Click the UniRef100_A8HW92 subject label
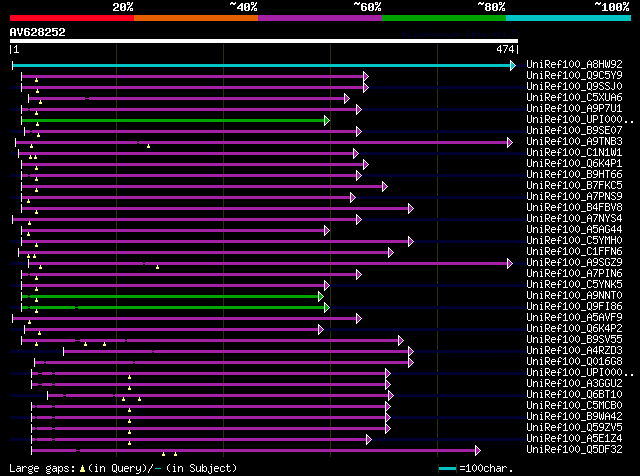The image size is (640, 476). 574,65
